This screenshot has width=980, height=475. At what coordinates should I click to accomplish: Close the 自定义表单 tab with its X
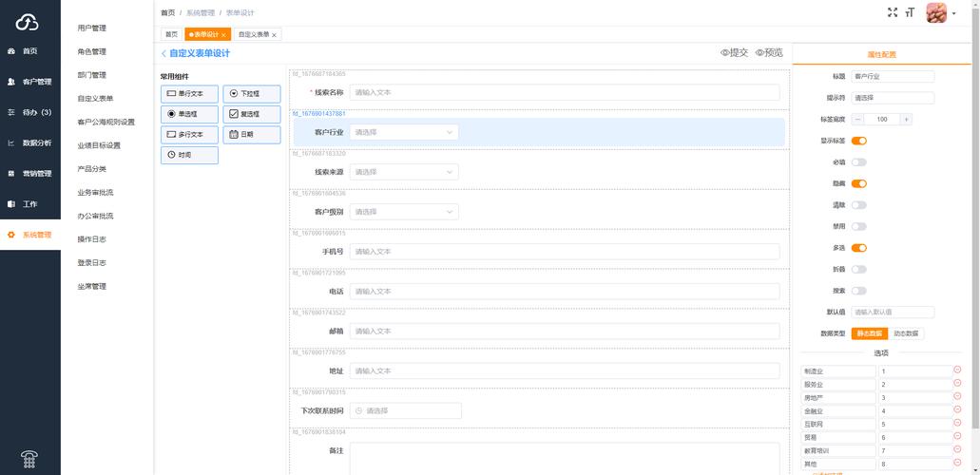click(x=275, y=34)
